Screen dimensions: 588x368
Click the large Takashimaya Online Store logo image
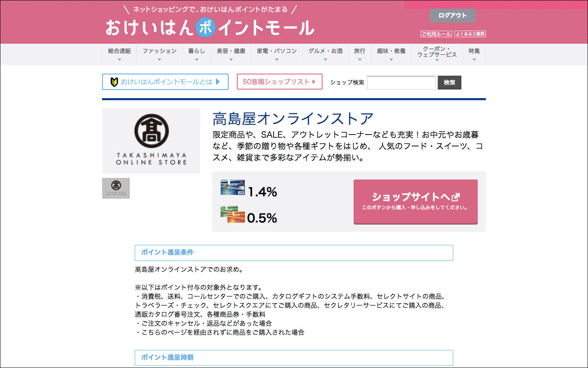[151, 141]
